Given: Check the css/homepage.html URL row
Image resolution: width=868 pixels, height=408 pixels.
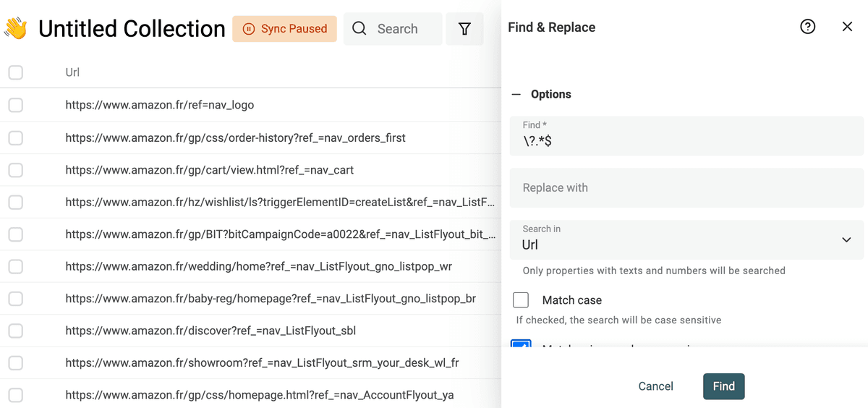Looking at the screenshot, I should tap(15, 395).
